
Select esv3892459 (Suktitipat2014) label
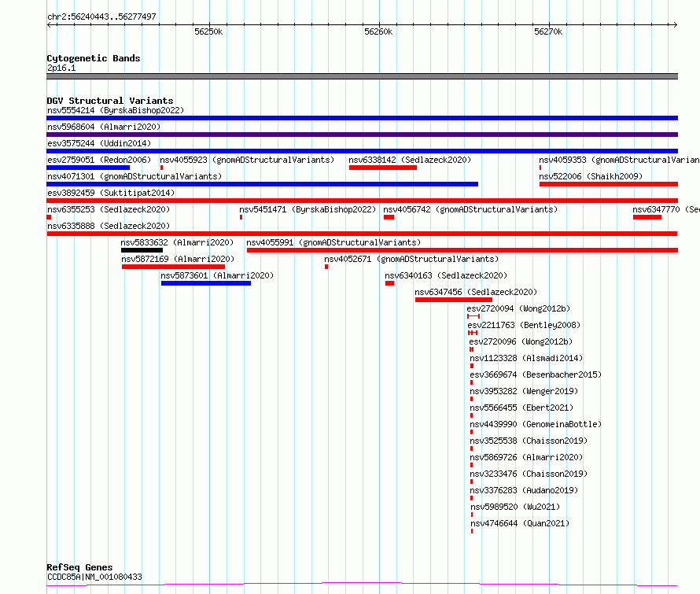(x=111, y=193)
